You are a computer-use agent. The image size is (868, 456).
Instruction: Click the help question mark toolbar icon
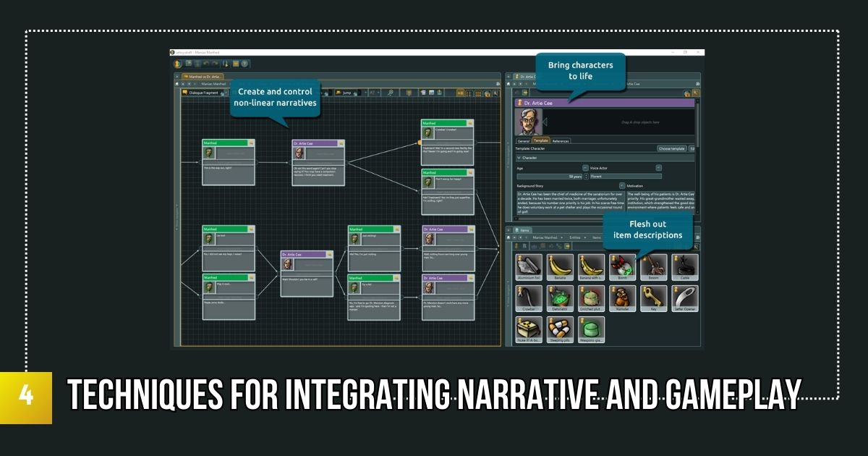245,64
